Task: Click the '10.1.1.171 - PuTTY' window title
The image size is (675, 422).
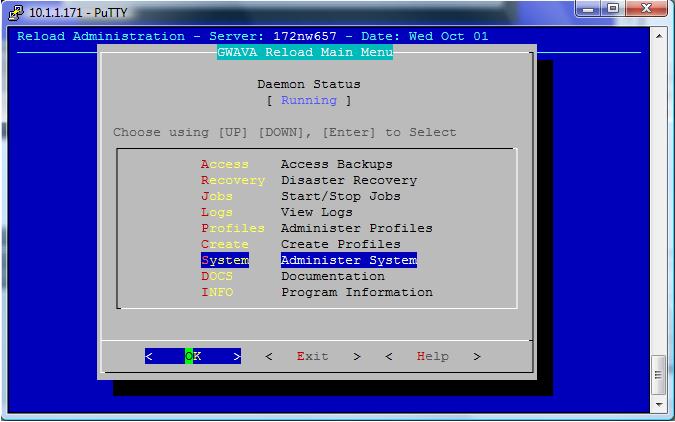Action: coord(78,12)
